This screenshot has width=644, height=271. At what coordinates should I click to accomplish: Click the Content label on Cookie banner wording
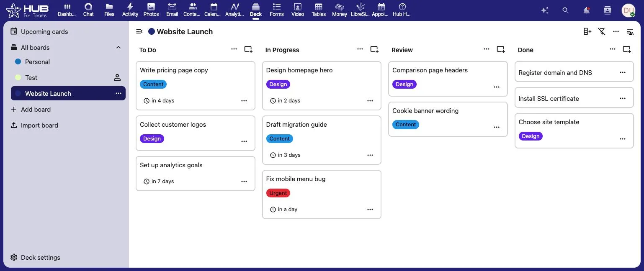[x=406, y=125]
